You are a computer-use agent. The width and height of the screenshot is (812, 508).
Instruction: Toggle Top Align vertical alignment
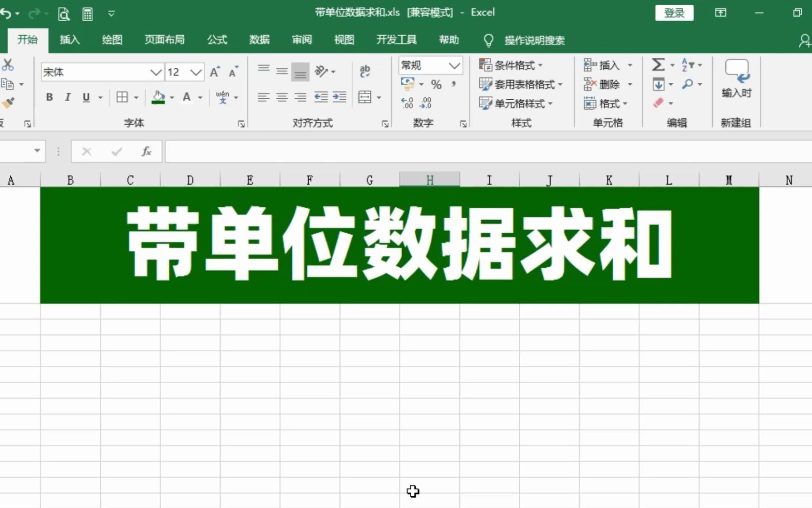[x=264, y=69]
